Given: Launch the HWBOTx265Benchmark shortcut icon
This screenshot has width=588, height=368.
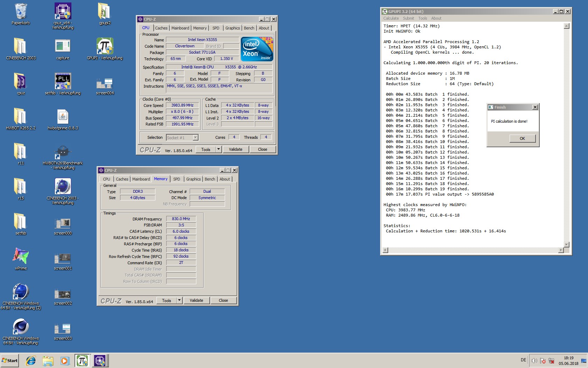Looking at the screenshot, I should coord(63,152).
